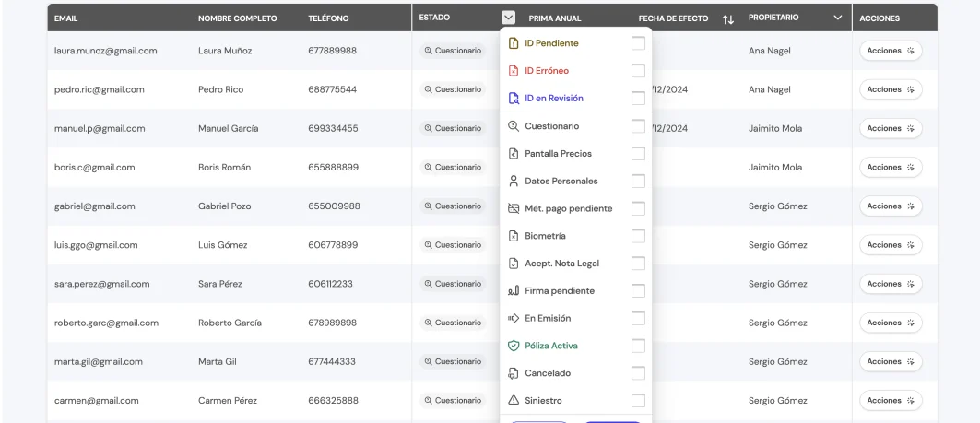Image resolution: width=980 pixels, height=423 pixels.
Task: Click phone number 699334455
Action: tap(333, 128)
